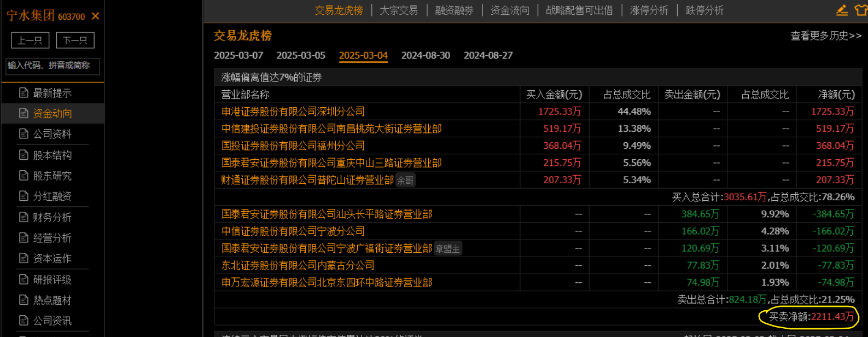868x337 pixels.
Task: Click the 卖出金额(元) column header
Action: click(x=692, y=95)
